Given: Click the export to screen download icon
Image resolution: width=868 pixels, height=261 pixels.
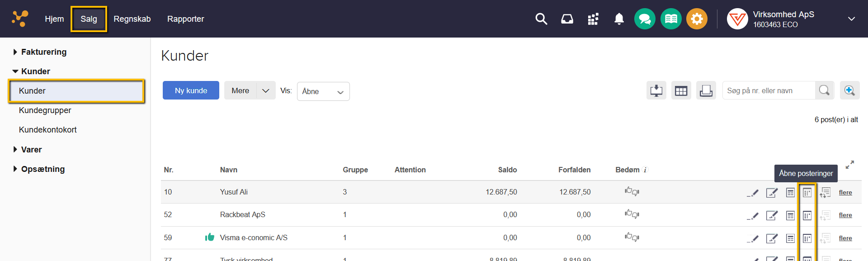Looking at the screenshot, I should 656,90.
